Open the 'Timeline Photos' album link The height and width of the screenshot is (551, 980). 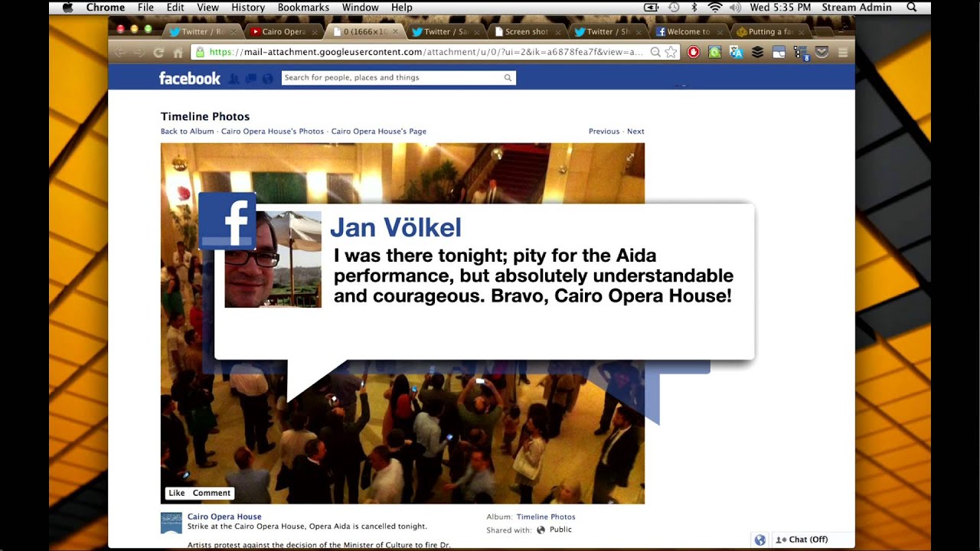coord(546,517)
